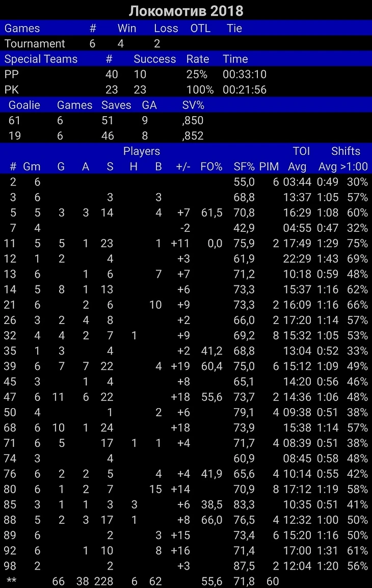Select the title Локомотив 2018
Image resolution: width=372 pixels, height=588 pixels.
(x=186, y=11)
